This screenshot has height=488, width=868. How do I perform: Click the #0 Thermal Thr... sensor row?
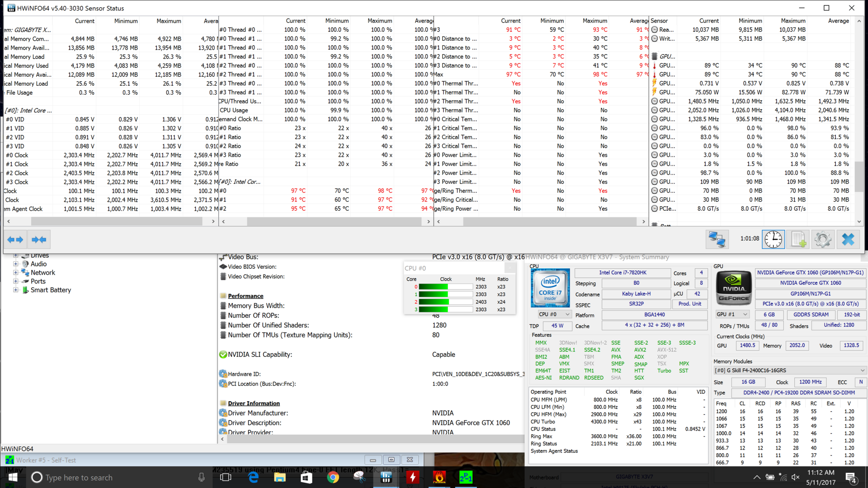coord(541,84)
